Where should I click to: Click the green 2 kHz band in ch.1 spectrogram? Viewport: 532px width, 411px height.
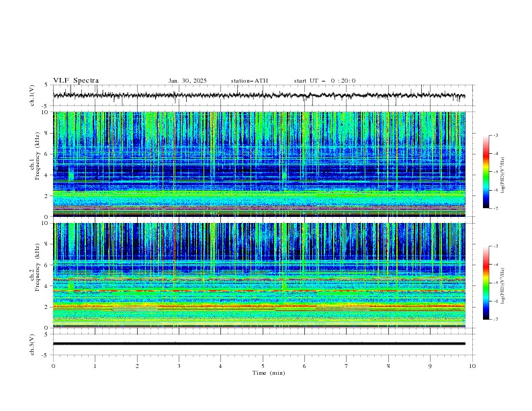point(259,195)
